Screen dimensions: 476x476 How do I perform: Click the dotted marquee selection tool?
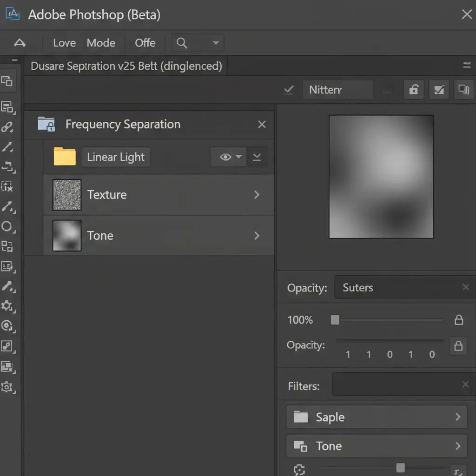pos(7,187)
